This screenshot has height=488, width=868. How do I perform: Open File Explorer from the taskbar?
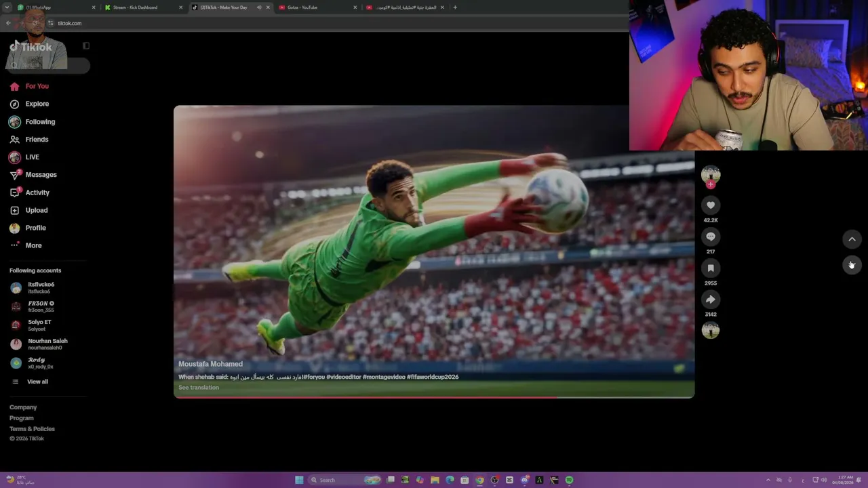435,480
